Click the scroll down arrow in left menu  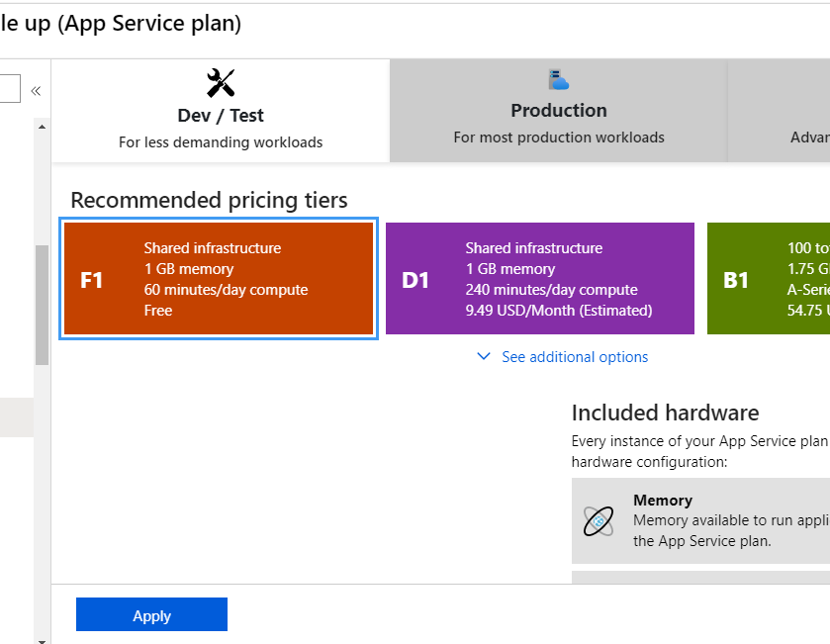click(x=42, y=638)
